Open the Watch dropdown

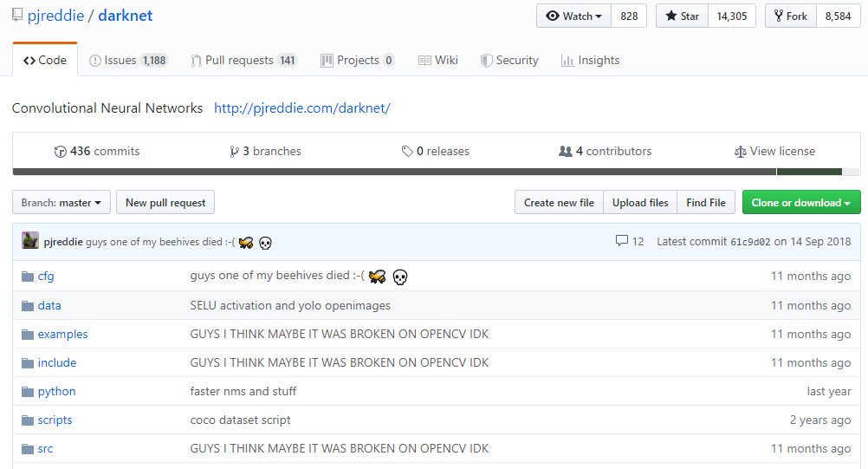[x=573, y=16]
